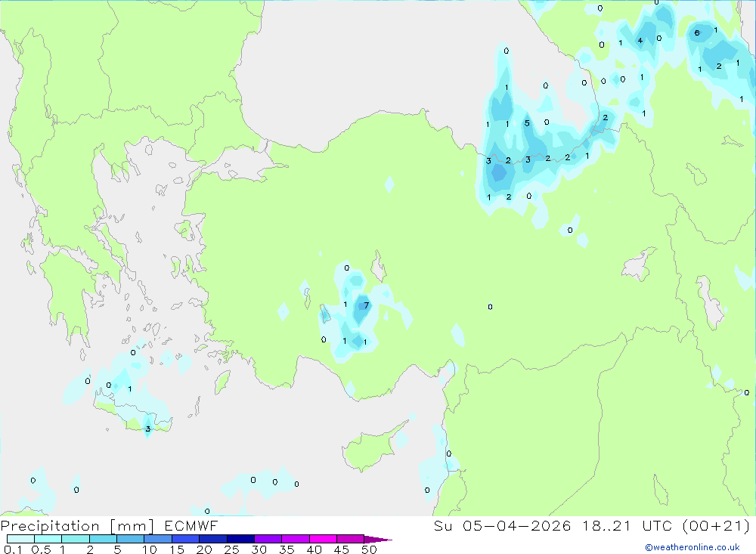Select the dark navy 25–30 mm swatch

point(240,539)
